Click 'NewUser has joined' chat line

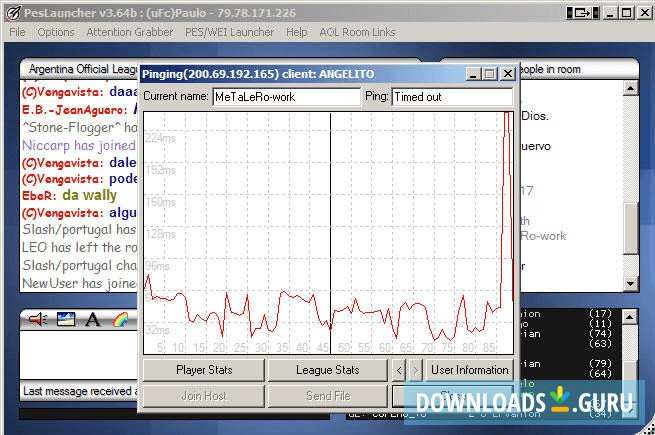pyautogui.click(x=79, y=283)
